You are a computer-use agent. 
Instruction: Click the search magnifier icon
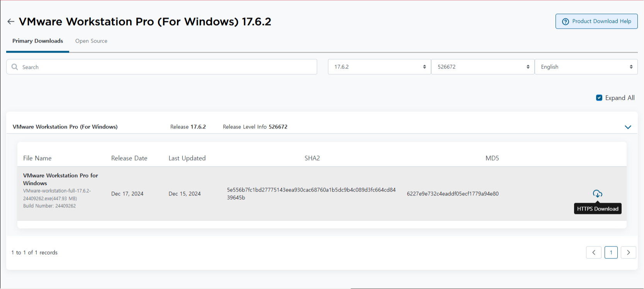(x=15, y=67)
